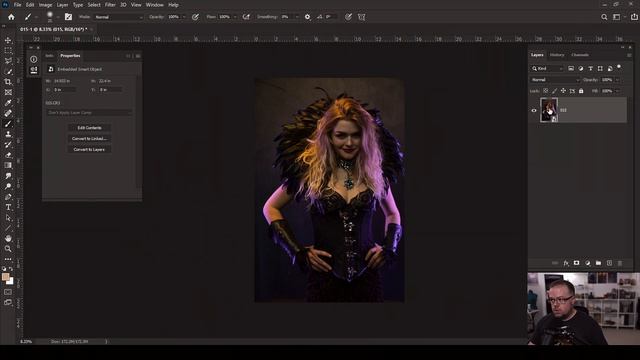
Task: Delete layer with trash icon
Action: (620, 263)
